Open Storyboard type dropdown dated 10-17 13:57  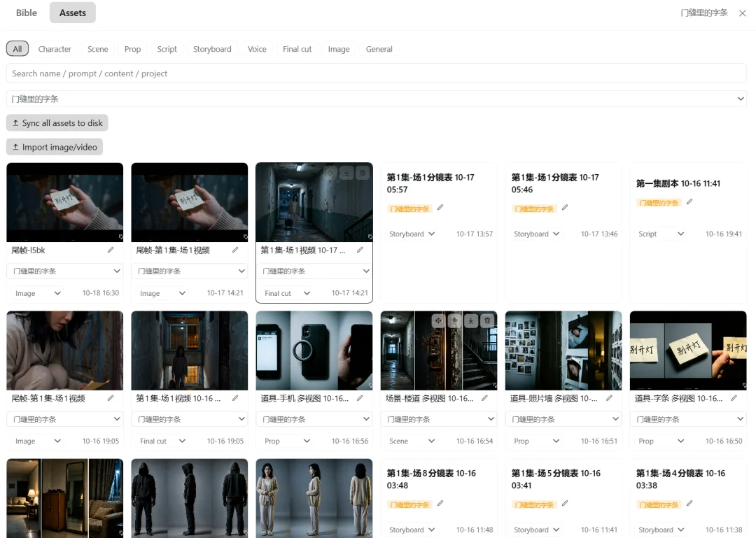coord(412,234)
